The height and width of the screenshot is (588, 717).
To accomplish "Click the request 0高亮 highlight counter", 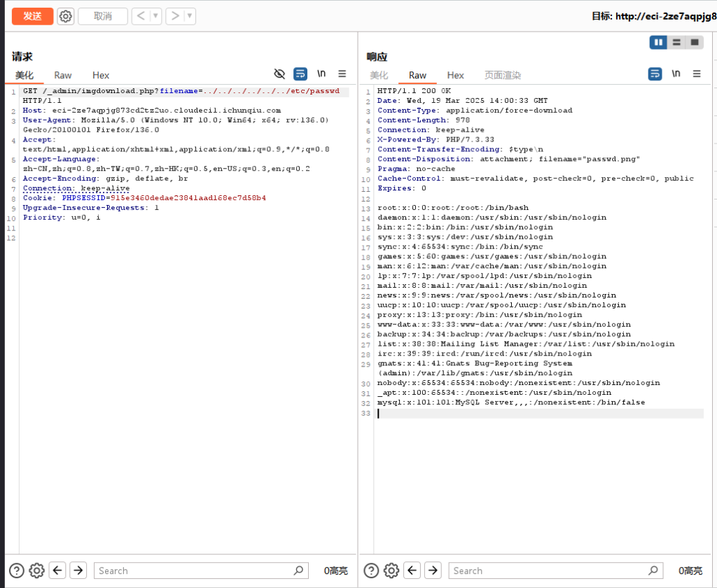I will [x=335, y=570].
